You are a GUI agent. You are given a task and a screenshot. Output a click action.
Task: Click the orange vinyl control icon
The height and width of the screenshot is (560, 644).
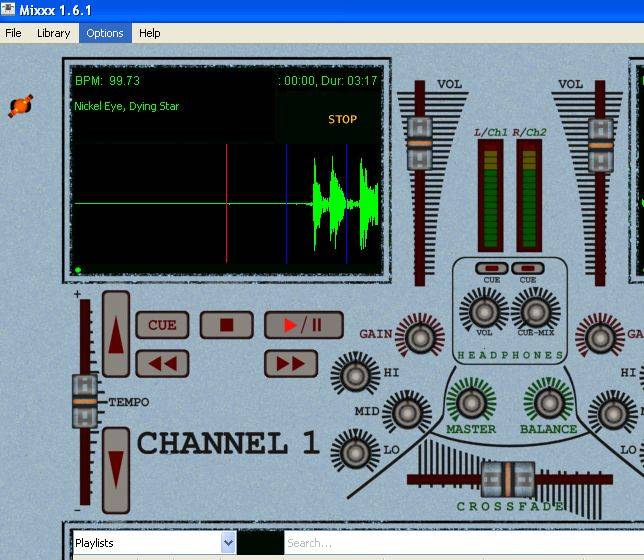pos(21,106)
